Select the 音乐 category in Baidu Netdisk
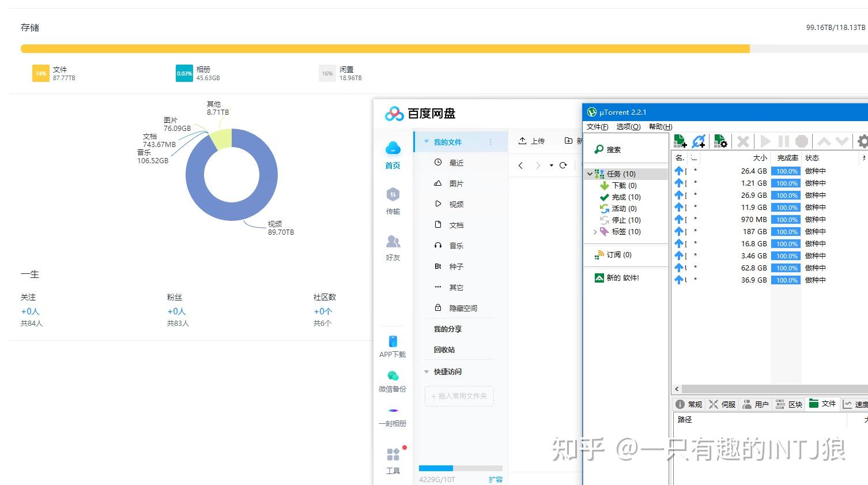Screen dimensions: 868x485 [x=456, y=246]
